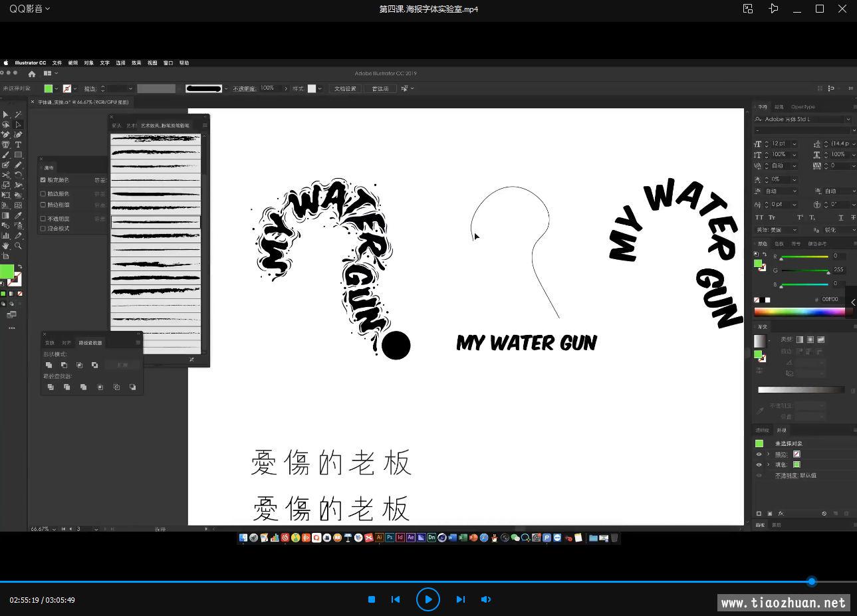Expand 描边 row in Appearance panel
Viewport: 857px width, 616px height.
pos(768,455)
